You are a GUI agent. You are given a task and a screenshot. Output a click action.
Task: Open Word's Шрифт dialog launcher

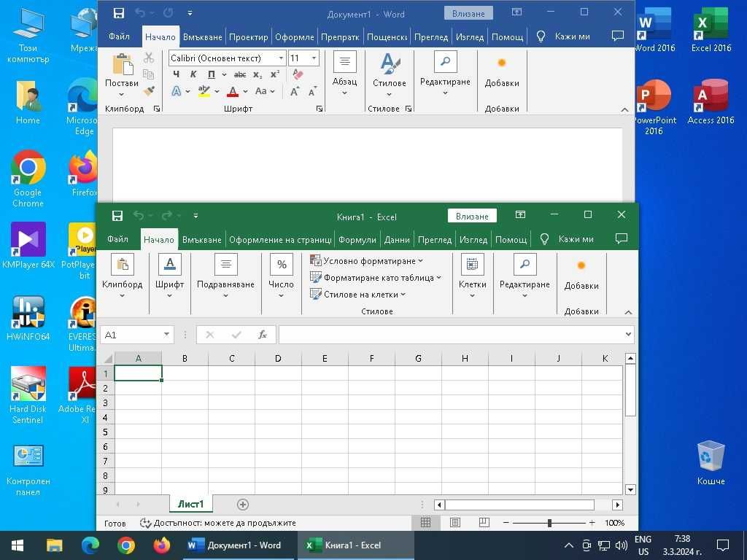320,109
